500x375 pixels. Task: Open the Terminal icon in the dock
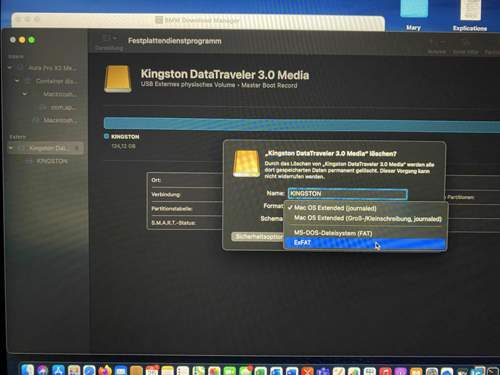pyautogui.click(x=493, y=371)
